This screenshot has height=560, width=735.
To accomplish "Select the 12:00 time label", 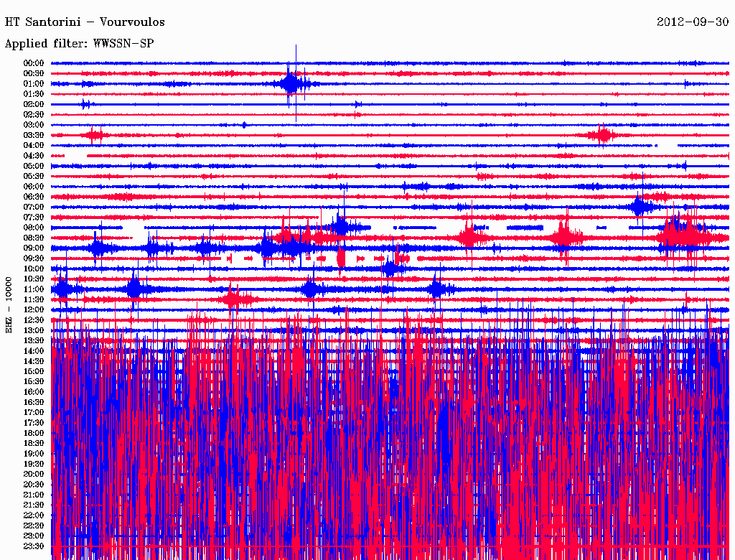I will 34,309.
